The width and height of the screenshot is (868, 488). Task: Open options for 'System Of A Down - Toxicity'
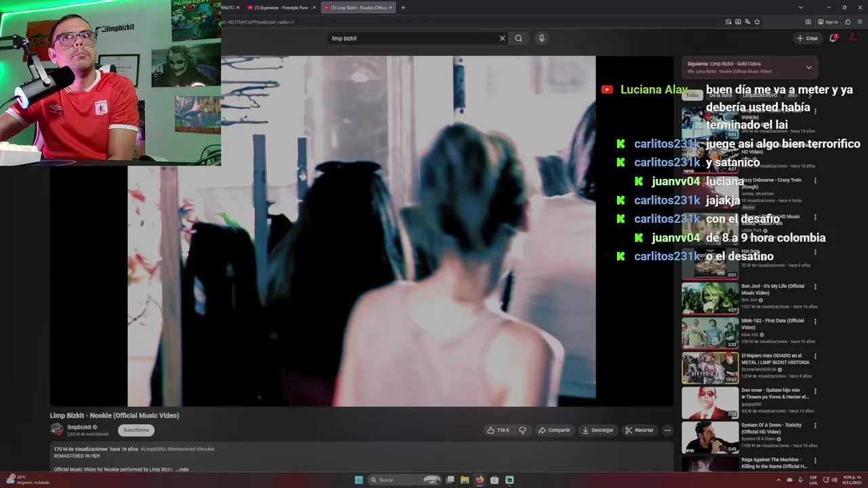coord(815,426)
